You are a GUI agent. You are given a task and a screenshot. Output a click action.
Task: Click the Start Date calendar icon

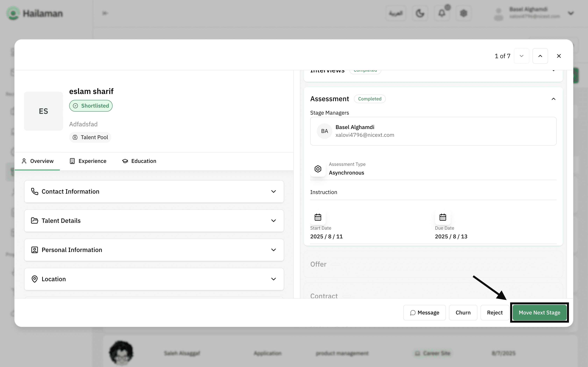pos(318,217)
